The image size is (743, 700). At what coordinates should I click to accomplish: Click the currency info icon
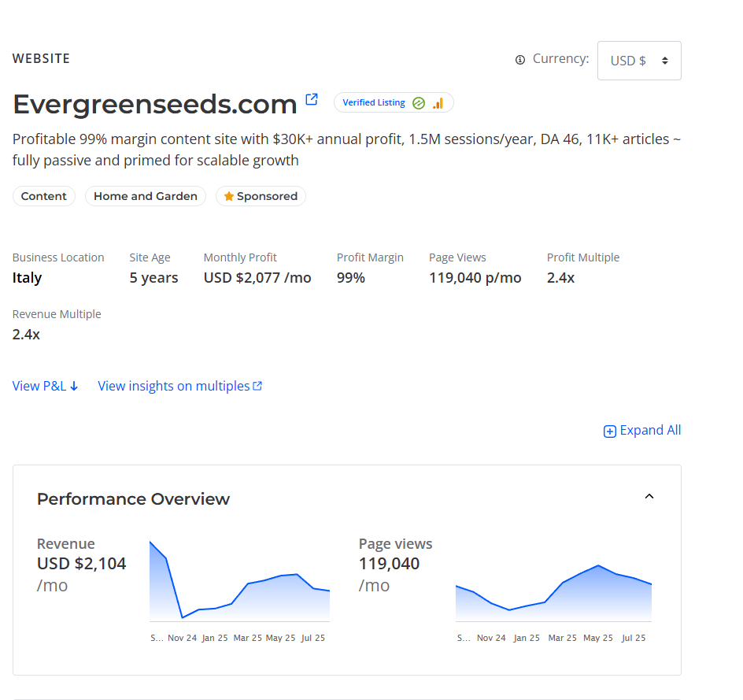click(x=519, y=60)
